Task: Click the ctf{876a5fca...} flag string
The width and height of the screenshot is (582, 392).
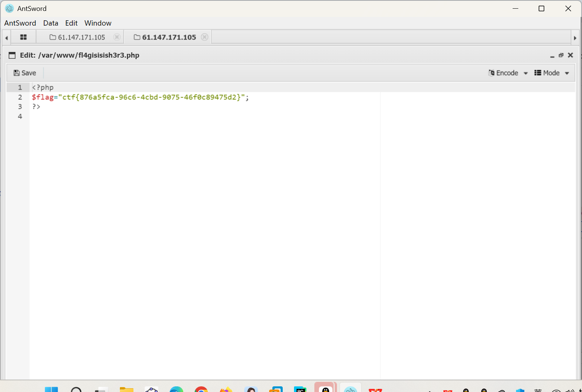Action: [152, 97]
